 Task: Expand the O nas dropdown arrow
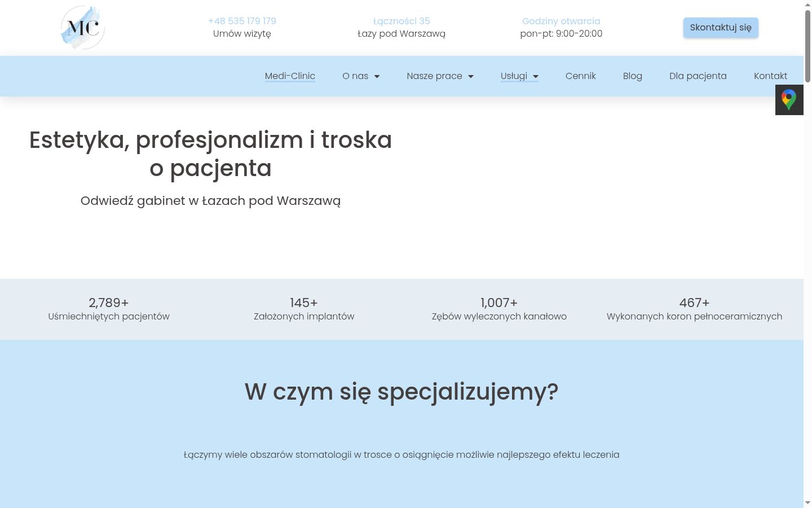[377, 76]
